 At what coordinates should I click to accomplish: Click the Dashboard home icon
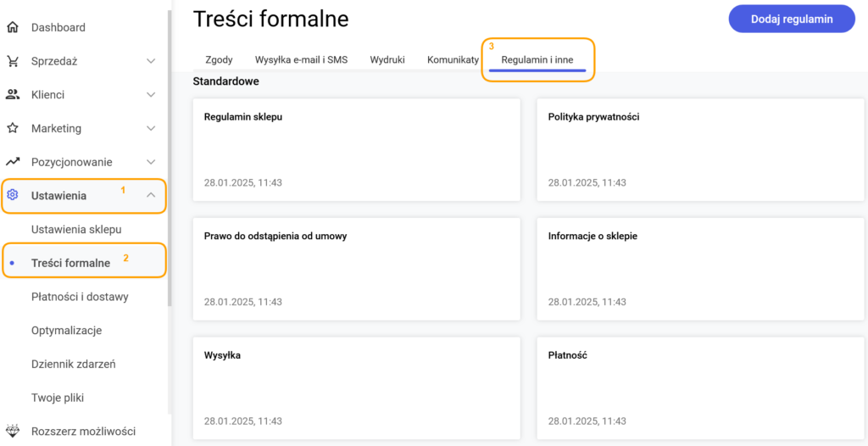(x=12, y=27)
